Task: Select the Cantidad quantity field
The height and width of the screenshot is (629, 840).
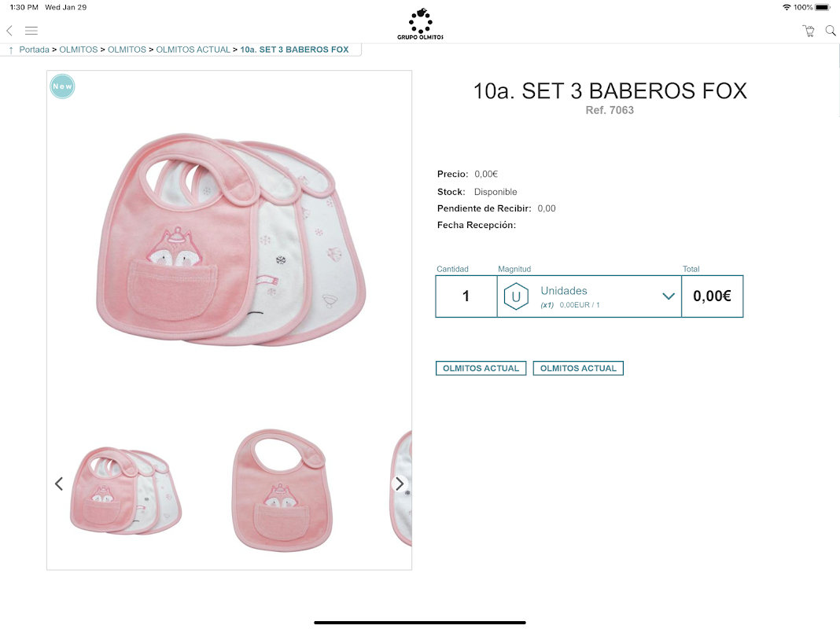Action: [x=466, y=296]
